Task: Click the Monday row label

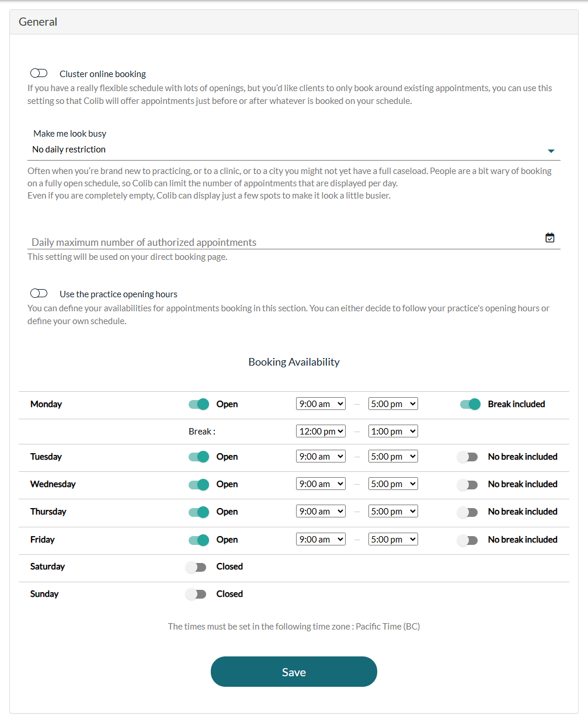Action: click(x=46, y=404)
